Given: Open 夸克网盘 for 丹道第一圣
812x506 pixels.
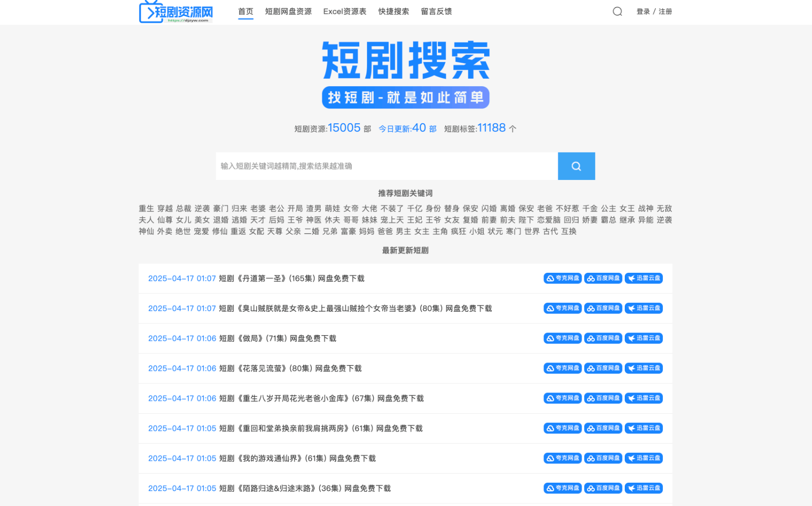Looking at the screenshot, I should coord(562,278).
